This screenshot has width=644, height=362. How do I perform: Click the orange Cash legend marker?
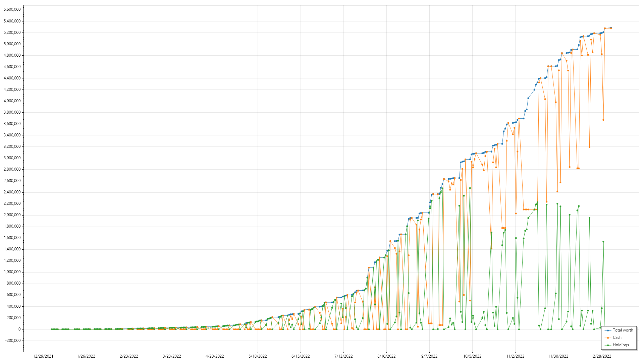pos(608,338)
